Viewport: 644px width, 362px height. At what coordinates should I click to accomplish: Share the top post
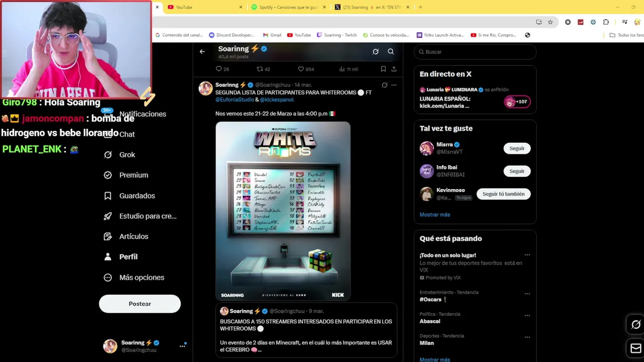pyautogui.click(x=394, y=69)
